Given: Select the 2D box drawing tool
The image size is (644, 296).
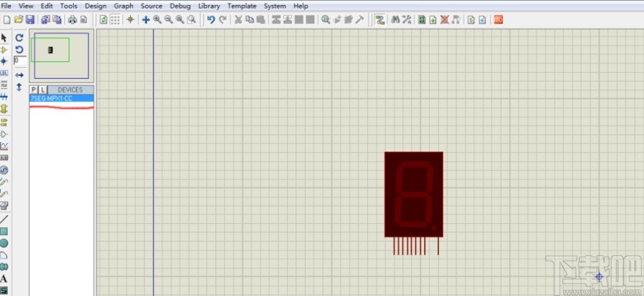Looking at the screenshot, I should 4,232.
